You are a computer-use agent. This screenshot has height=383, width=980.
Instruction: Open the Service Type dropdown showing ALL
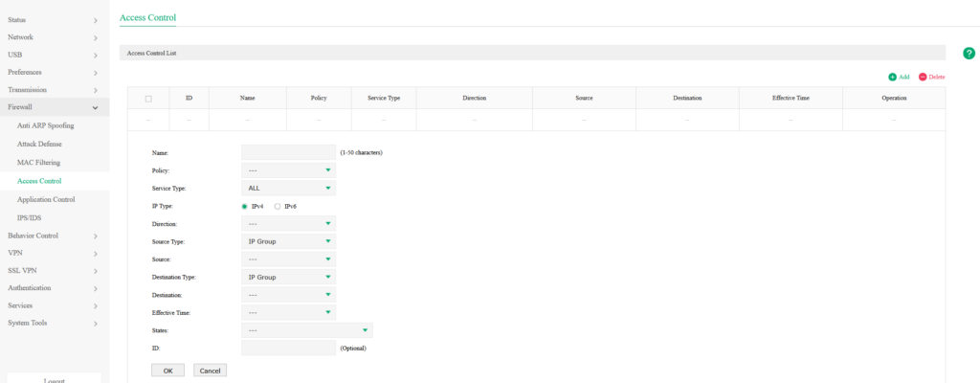[288, 188]
